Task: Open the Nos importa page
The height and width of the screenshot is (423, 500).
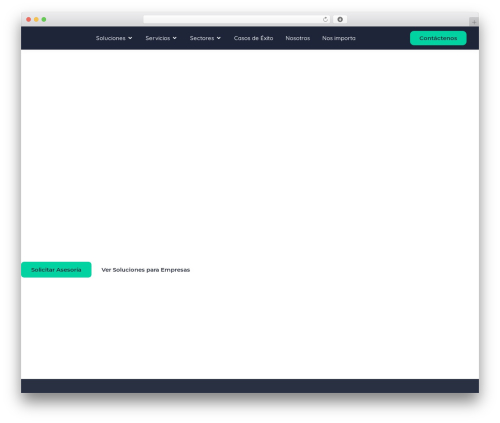Action: (339, 38)
